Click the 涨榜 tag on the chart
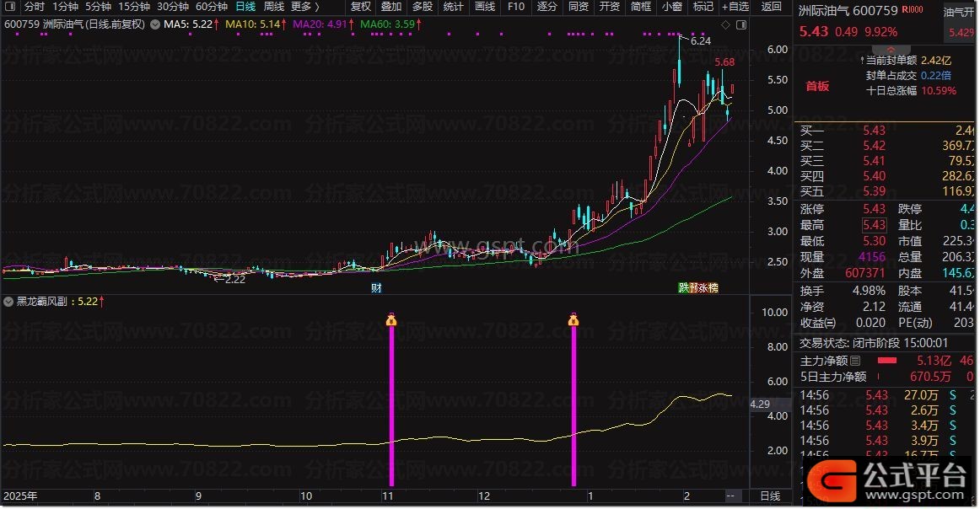The height and width of the screenshot is (509, 980). coord(708,287)
